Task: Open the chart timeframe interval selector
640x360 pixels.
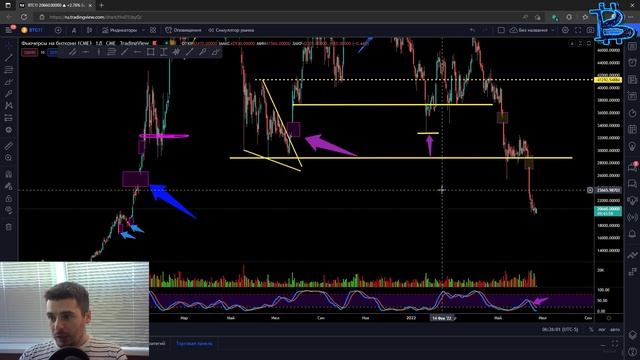Action: (74, 30)
